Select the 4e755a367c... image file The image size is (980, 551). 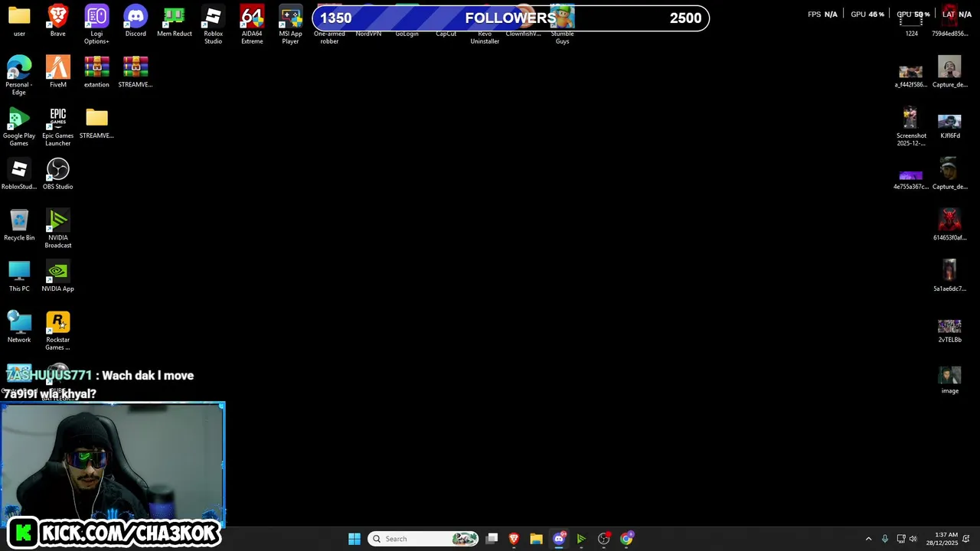click(911, 180)
